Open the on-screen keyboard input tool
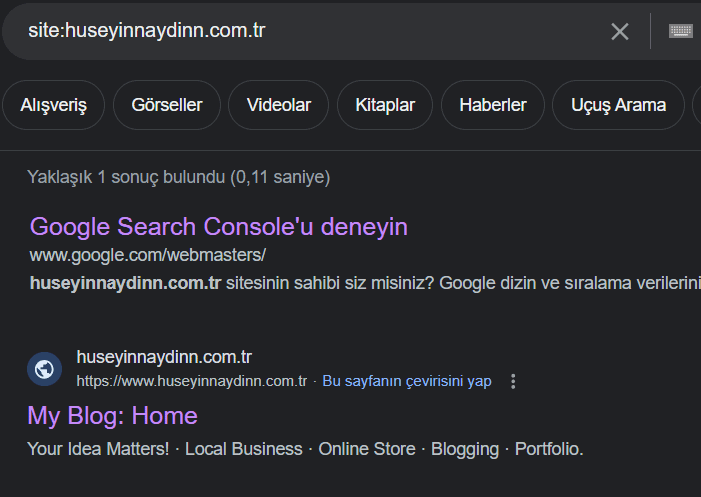 681,31
